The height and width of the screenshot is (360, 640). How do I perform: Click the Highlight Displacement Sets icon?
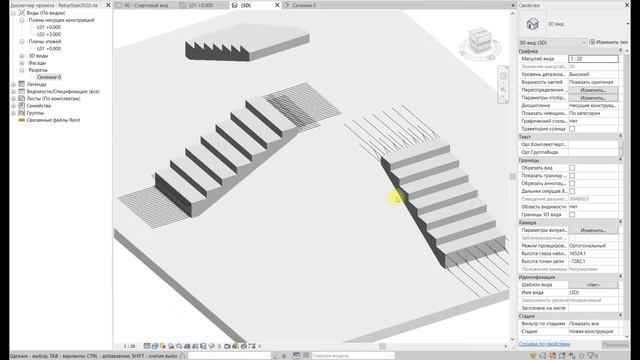(244, 346)
